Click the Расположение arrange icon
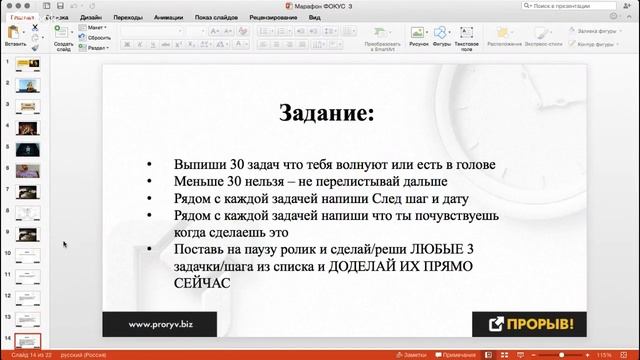This screenshot has width=640, height=360. pos(503,32)
